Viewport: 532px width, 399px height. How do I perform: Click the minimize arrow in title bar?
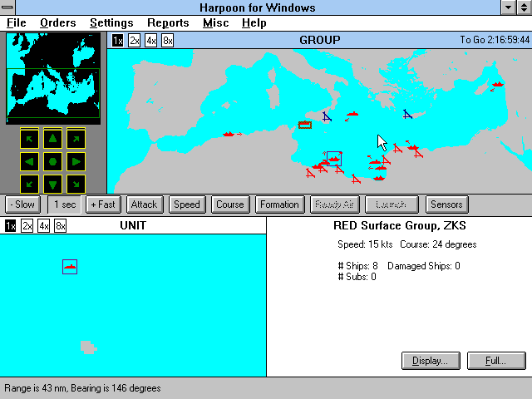(509, 7)
